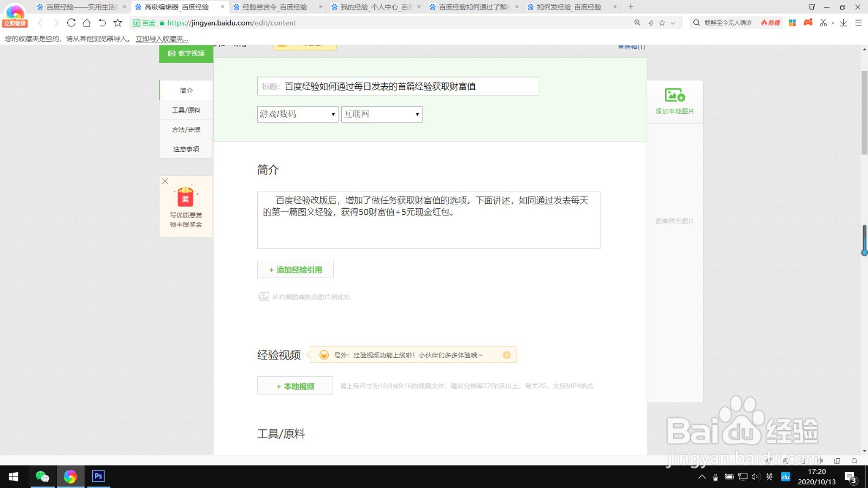Switch to tab 百度经验如何通过了解
Viewport: 868px width, 488px height.
click(x=474, y=7)
